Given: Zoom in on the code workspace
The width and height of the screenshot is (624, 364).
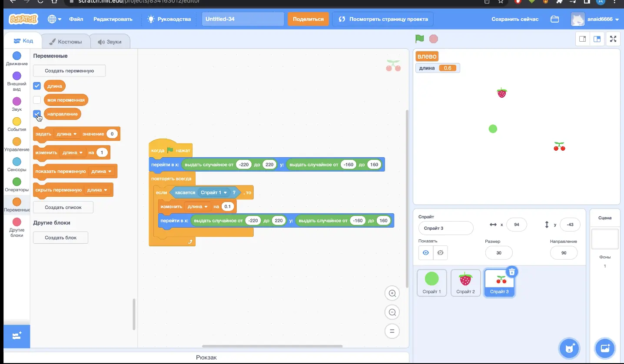Looking at the screenshot, I should tap(392, 293).
